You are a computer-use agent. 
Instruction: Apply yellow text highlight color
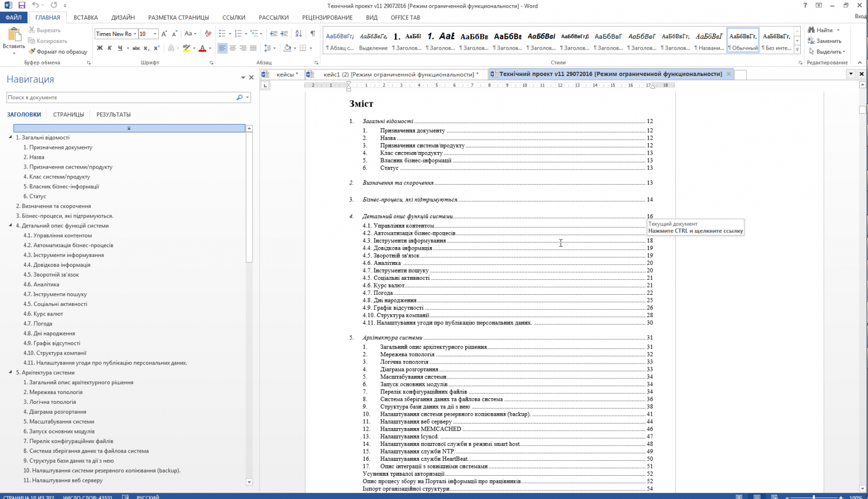(186, 48)
